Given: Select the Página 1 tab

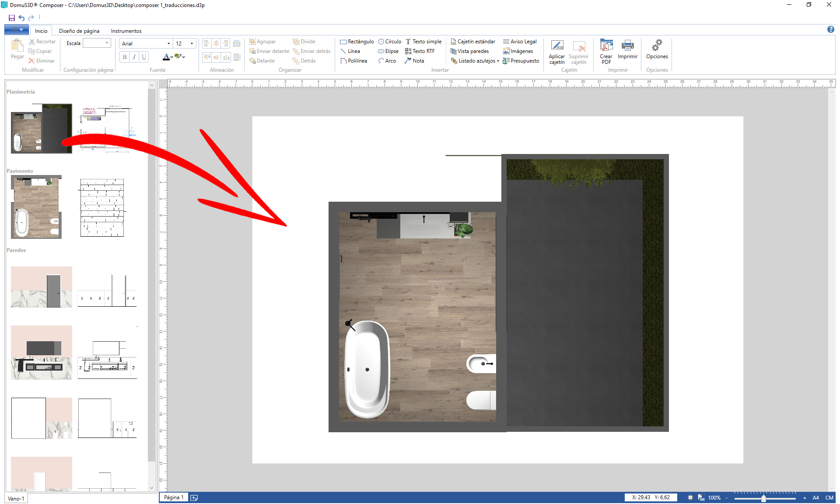Looking at the screenshot, I should coord(174,497).
